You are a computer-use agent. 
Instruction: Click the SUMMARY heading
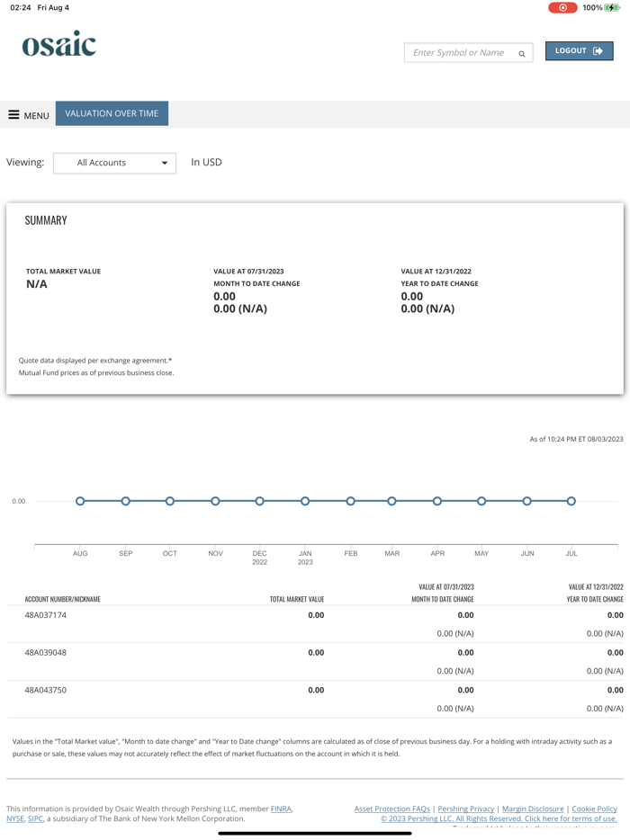coord(46,220)
